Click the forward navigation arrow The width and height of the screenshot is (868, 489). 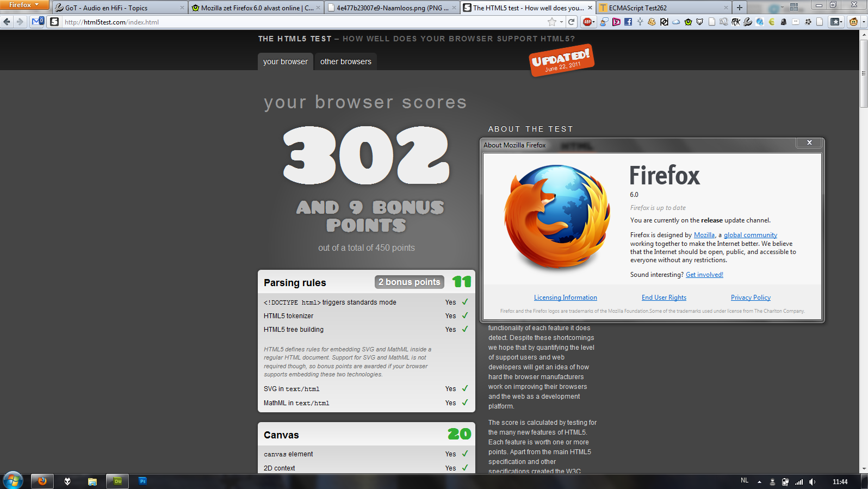coord(20,22)
